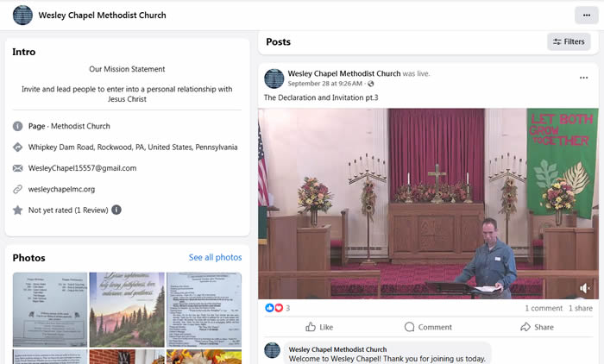
Task: Like the Declaration and Invitation post
Action: click(x=319, y=327)
